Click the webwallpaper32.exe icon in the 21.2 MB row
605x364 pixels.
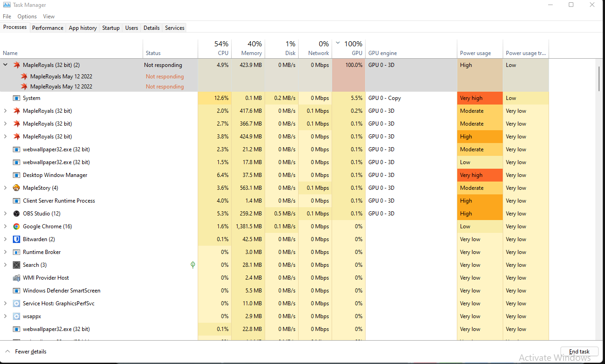coord(17,149)
